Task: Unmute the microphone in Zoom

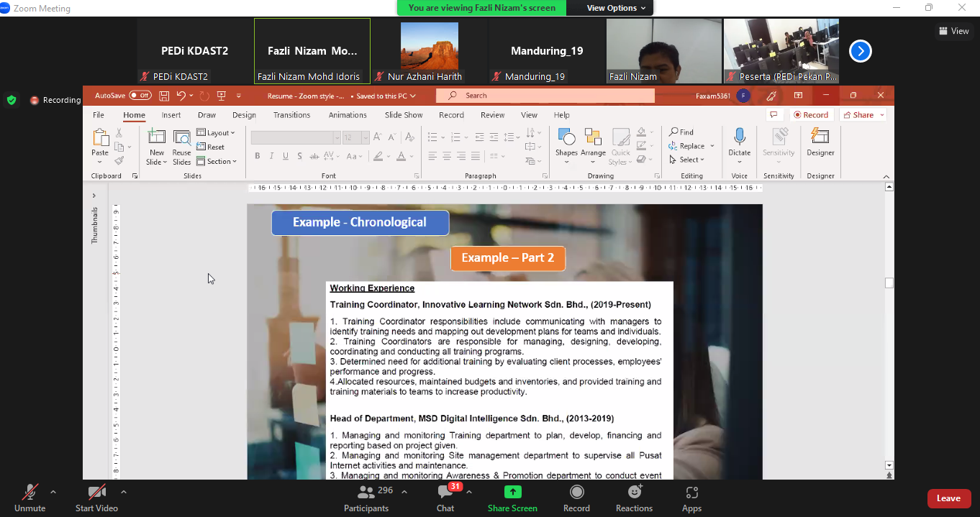Action: pos(30,493)
